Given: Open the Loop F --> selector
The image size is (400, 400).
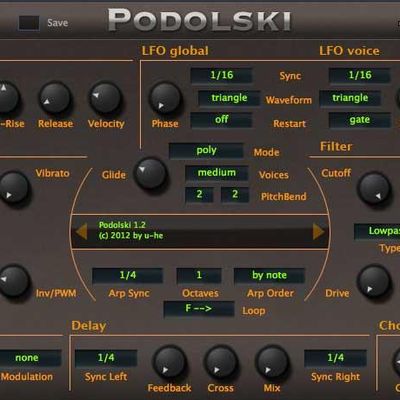Looking at the screenshot, I should click(x=199, y=309).
